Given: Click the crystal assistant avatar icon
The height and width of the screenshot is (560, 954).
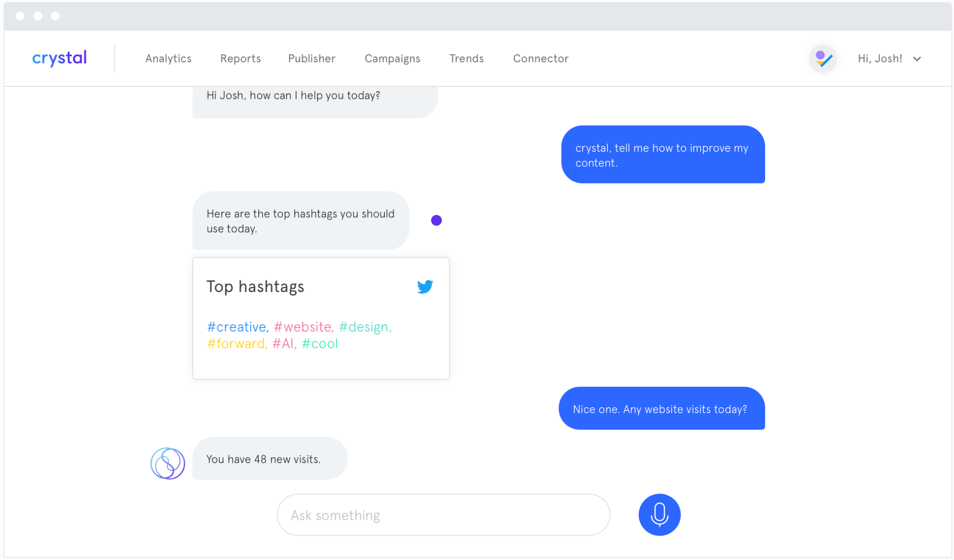Looking at the screenshot, I should pos(167,463).
